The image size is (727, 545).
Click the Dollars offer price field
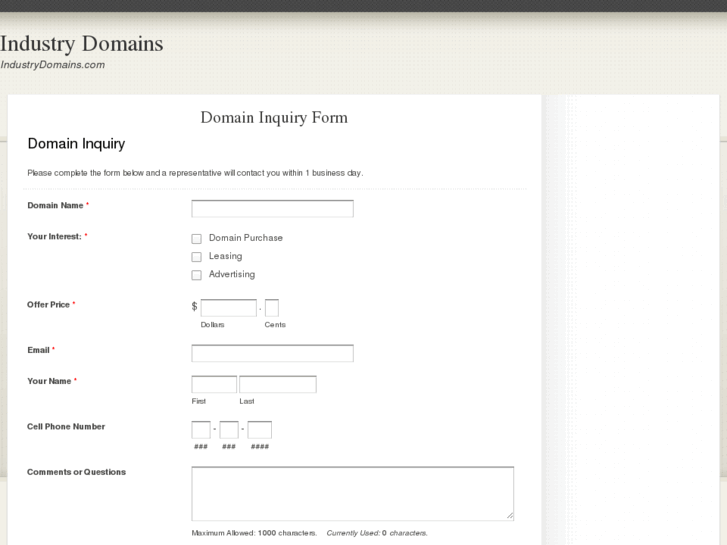pyautogui.click(x=229, y=308)
